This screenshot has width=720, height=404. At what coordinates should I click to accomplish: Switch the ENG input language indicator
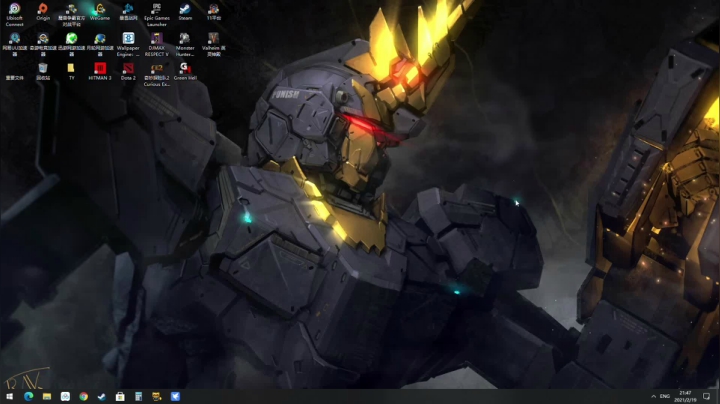(x=665, y=396)
